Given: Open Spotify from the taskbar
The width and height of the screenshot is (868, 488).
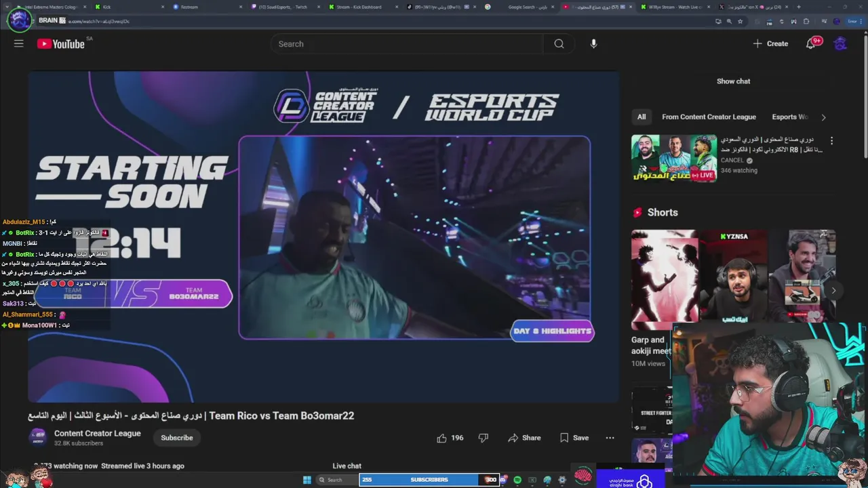Looking at the screenshot, I should click(x=517, y=480).
